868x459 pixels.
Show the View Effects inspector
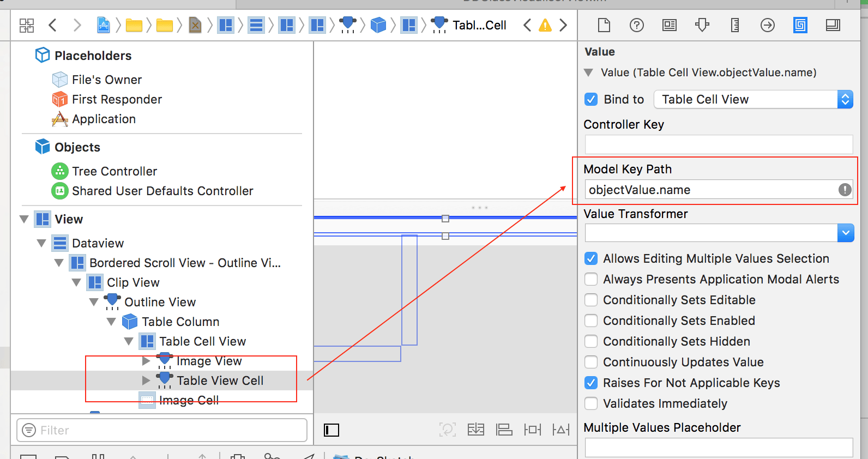pos(833,25)
